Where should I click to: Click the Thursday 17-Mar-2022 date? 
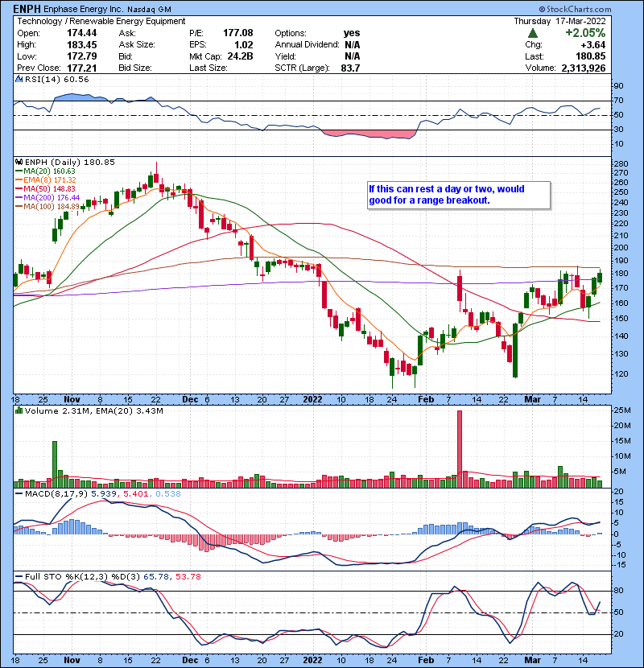pos(559,21)
